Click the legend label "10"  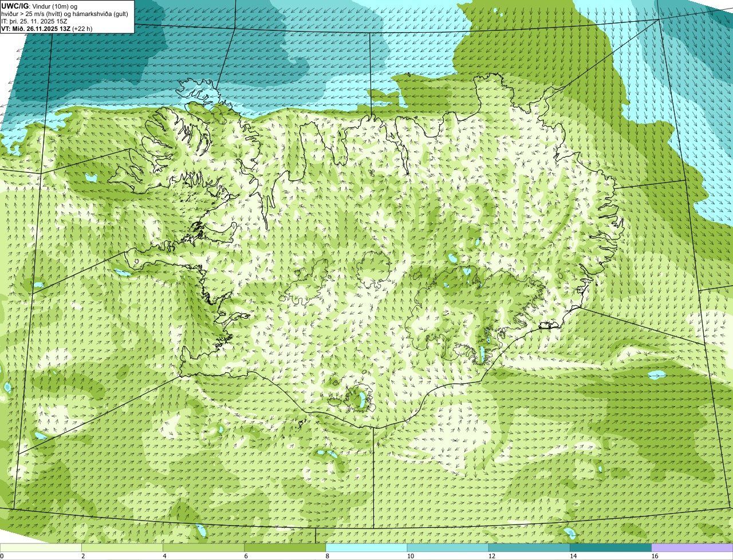411,556
